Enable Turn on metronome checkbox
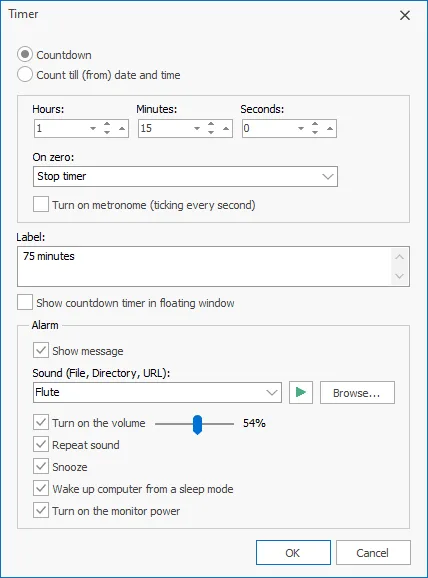 [x=41, y=204]
